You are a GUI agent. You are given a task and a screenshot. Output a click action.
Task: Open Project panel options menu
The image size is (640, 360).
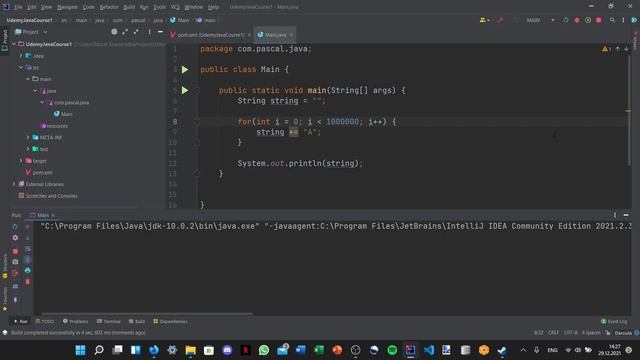(149, 32)
